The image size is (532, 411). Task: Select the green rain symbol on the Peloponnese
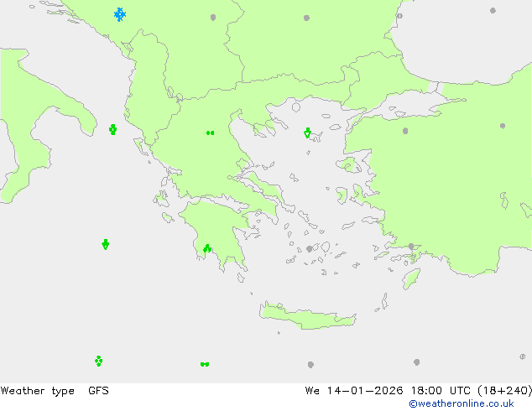pos(207,248)
